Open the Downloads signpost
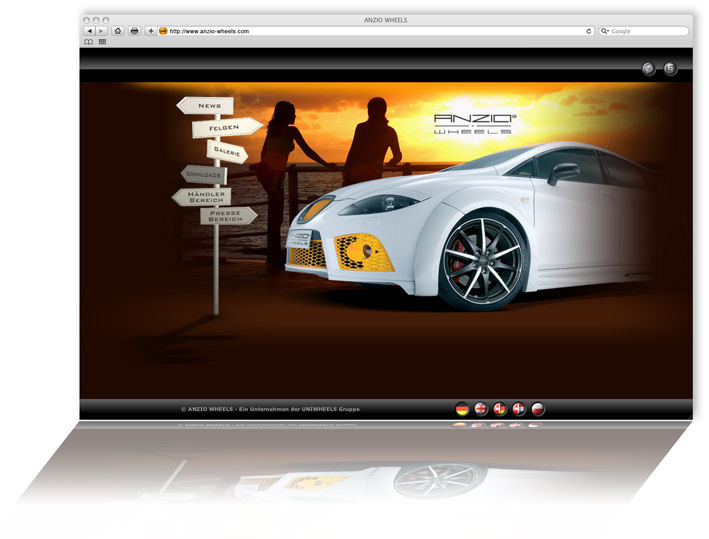 (204, 175)
